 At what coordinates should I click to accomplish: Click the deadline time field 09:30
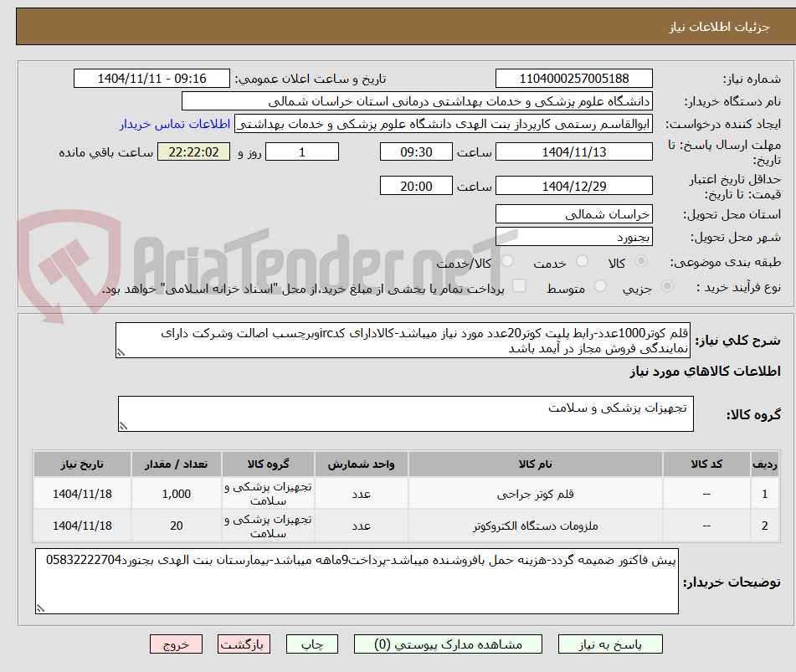coord(416,151)
